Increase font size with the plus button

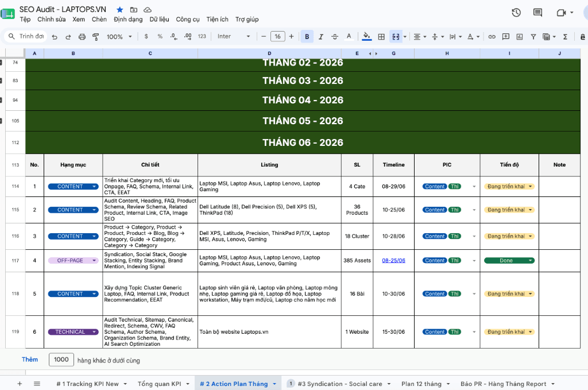click(x=291, y=36)
